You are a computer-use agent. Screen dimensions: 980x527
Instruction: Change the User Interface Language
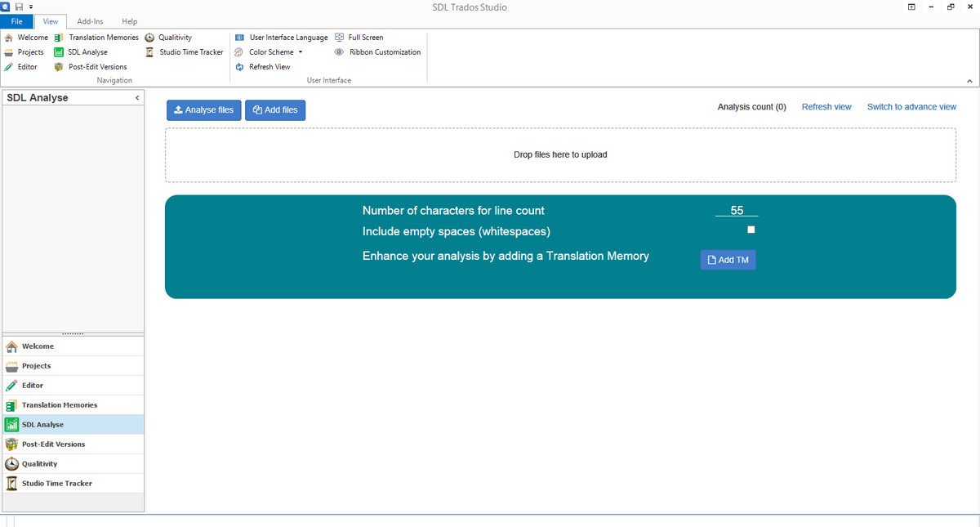[x=282, y=38]
